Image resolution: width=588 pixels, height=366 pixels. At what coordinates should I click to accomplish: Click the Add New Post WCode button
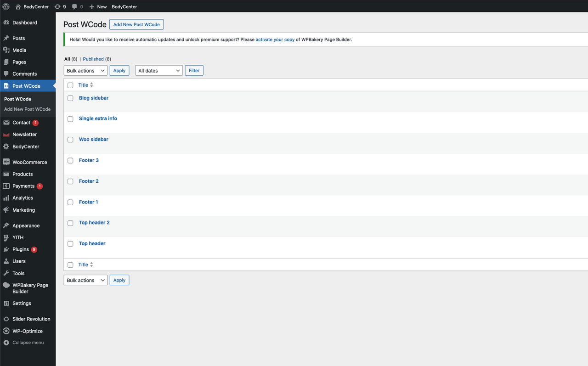pos(136,24)
